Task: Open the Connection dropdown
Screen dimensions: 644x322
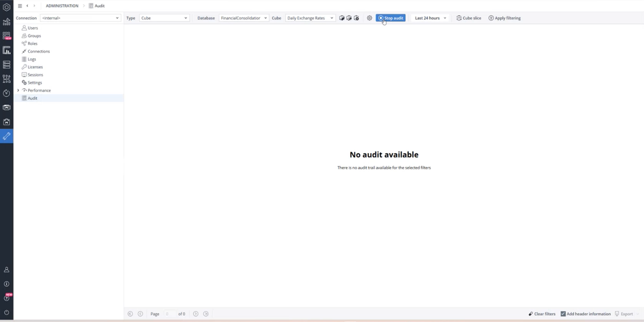Action: (80, 18)
